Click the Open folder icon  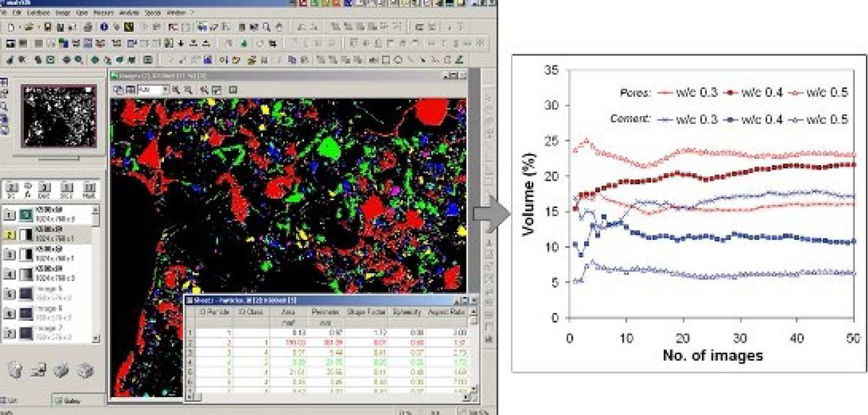(x=29, y=27)
